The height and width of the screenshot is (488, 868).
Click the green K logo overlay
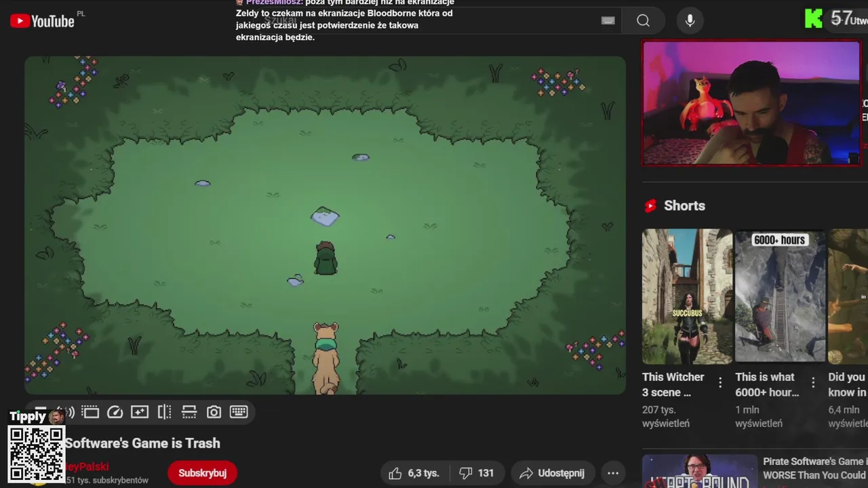click(814, 19)
